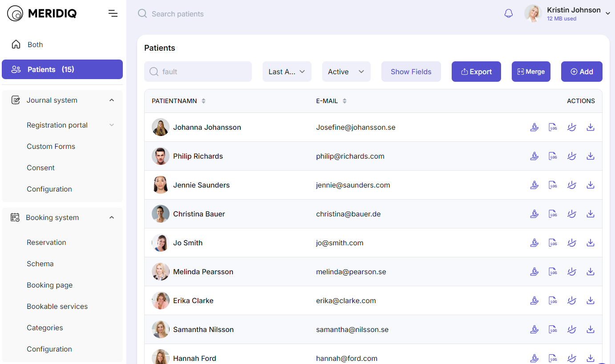Viewport: 615px width, 364px height.
Task: Open Custom Forms
Action: coord(51,146)
